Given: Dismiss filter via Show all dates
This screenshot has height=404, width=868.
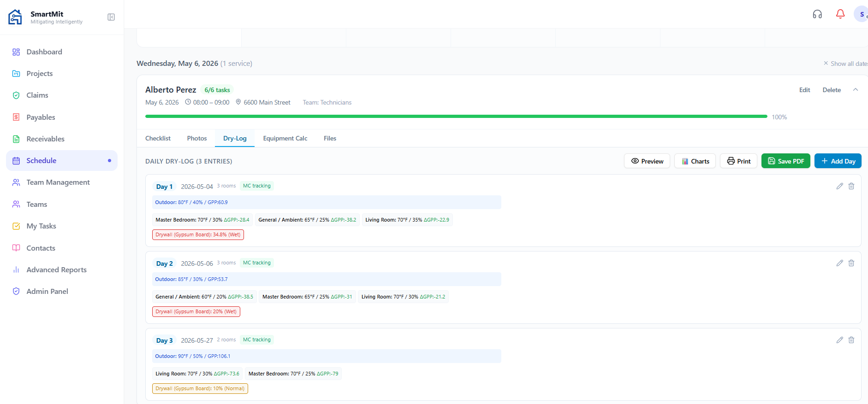Looking at the screenshot, I should click(846, 64).
